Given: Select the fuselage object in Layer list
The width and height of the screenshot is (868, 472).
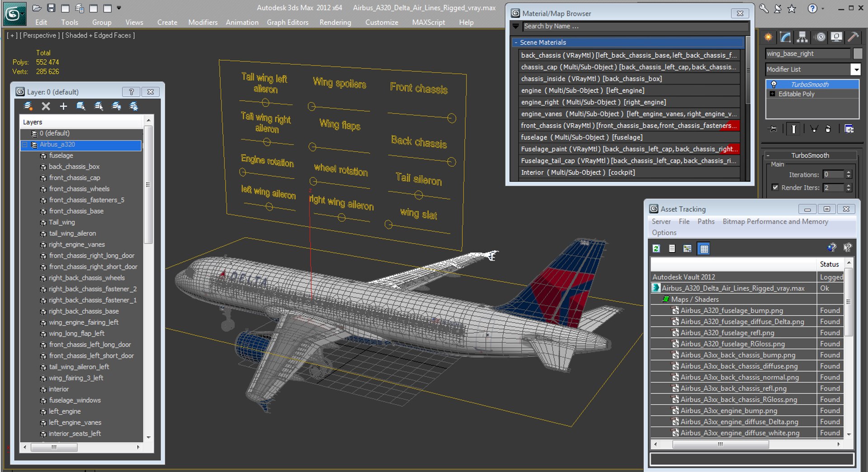Looking at the screenshot, I should 61,155.
